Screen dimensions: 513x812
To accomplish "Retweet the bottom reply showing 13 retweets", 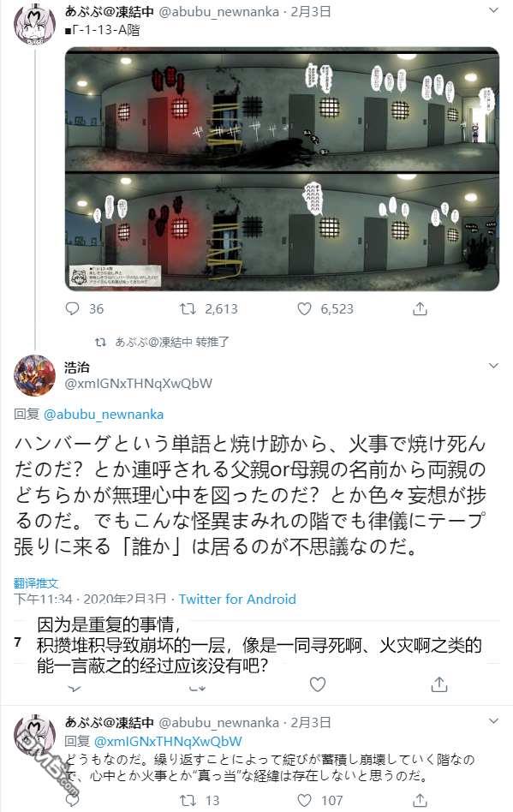I will [x=188, y=801].
